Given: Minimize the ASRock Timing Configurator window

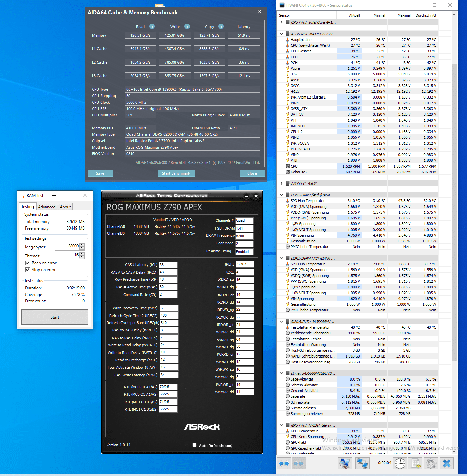Looking at the screenshot, I should pyautogui.click(x=246, y=196).
